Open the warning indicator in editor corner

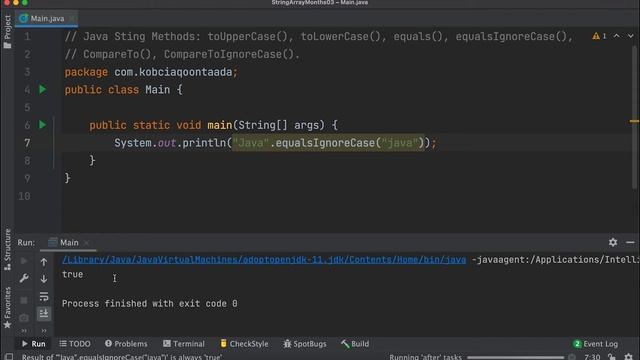[599, 36]
